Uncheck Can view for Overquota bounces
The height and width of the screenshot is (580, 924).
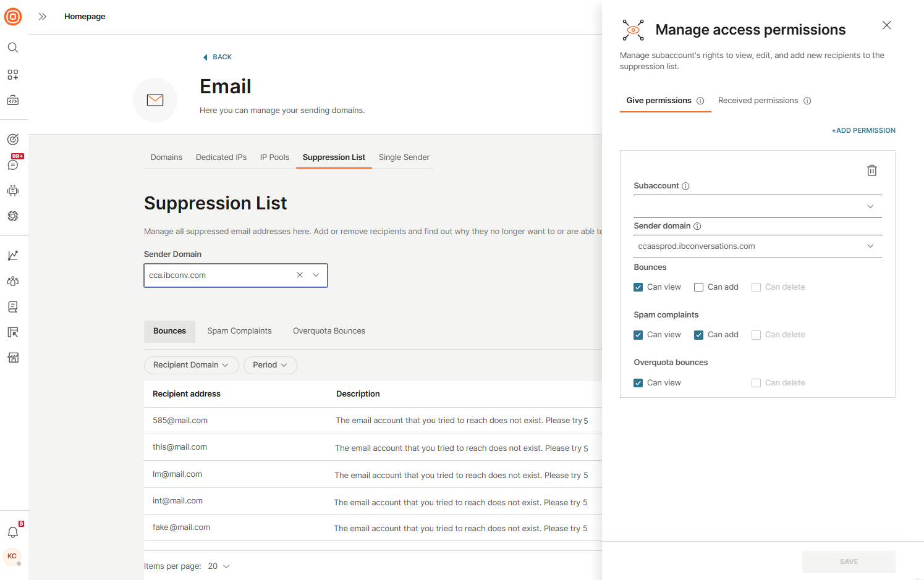click(x=638, y=382)
